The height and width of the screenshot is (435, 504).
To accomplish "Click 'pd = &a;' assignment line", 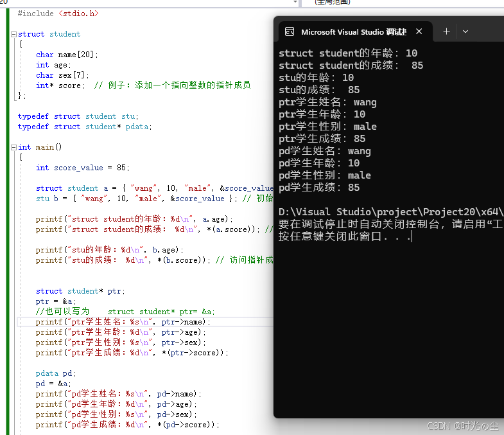I will 53,384.
